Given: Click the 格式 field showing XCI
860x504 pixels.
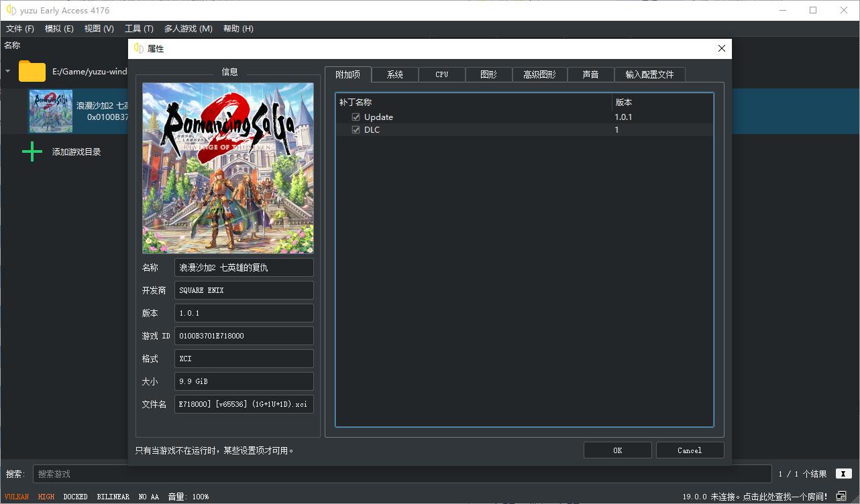Looking at the screenshot, I should point(244,359).
